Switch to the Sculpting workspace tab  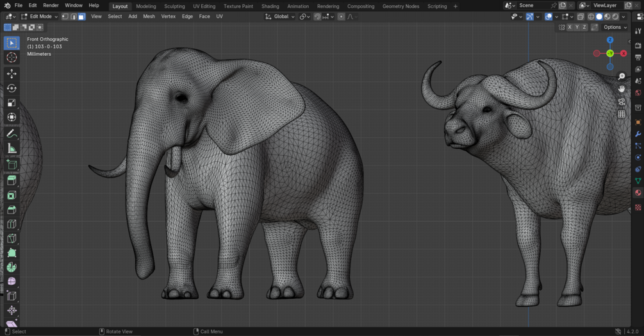point(174,6)
